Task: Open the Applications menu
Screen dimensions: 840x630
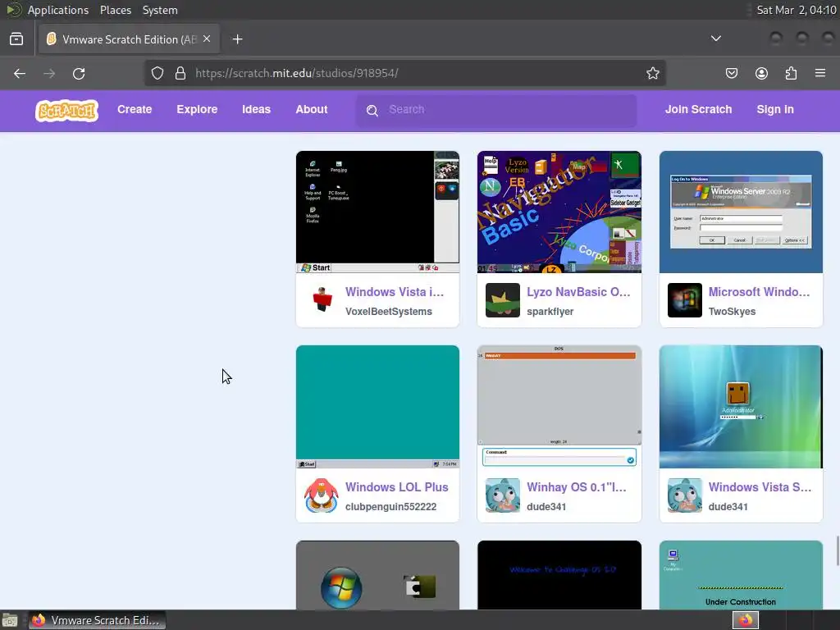Action: pyautogui.click(x=58, y=10)
